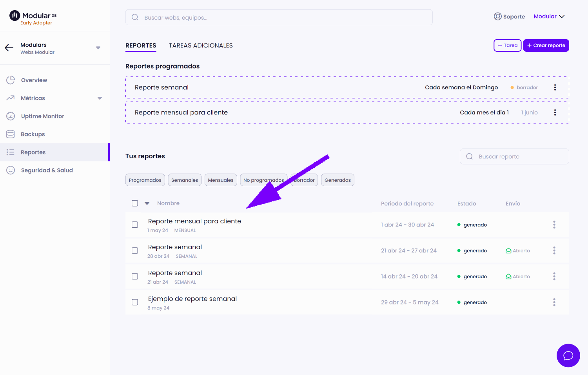The image size is (588, 375).
Task: Click the Uptime Monitor gauge icon
Action: coord(11,116)
